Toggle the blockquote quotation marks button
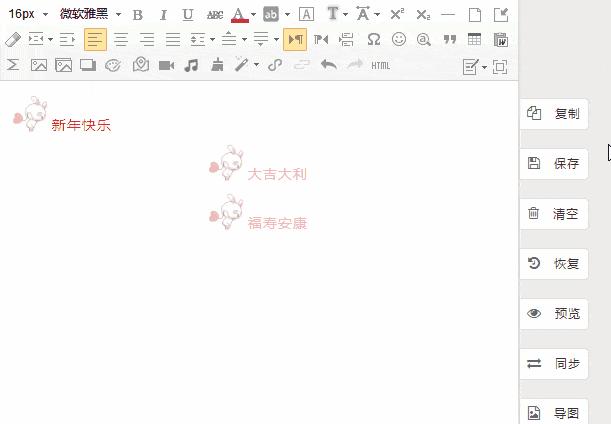Viewport: 611px width, 424px height. click(x=450, y=39)
